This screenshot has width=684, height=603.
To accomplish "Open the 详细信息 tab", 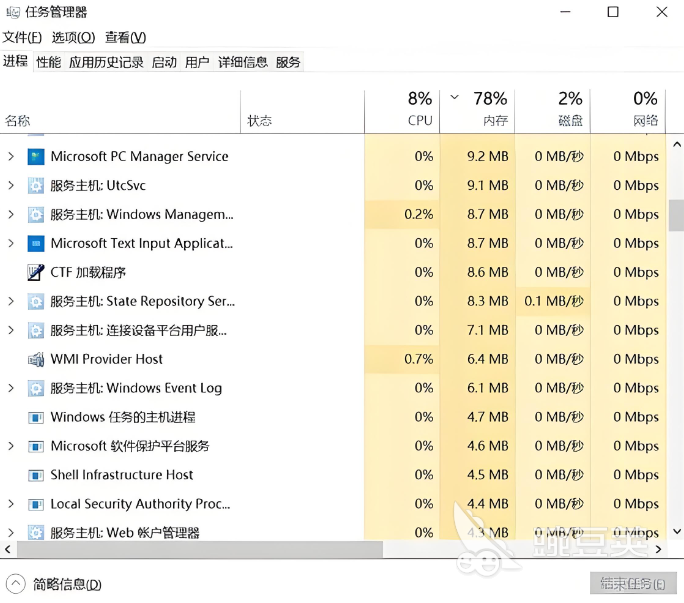I will click(243, 62).
